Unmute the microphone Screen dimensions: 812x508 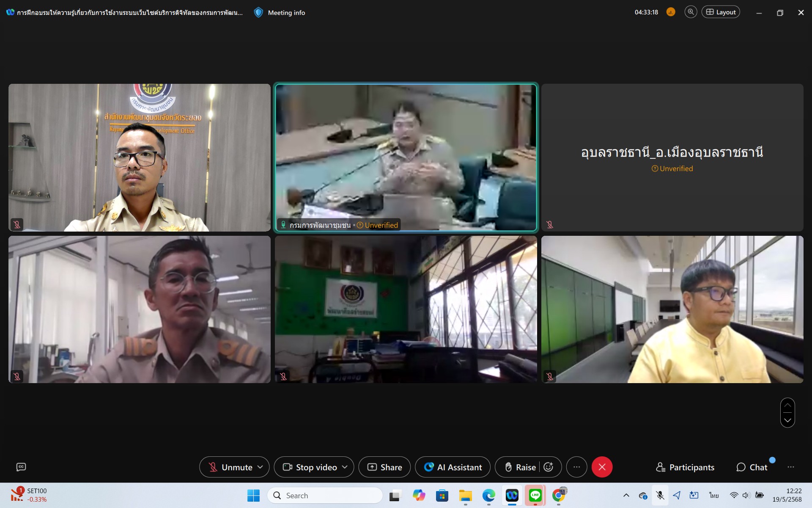pyautogui.click(x=230, y=467)
